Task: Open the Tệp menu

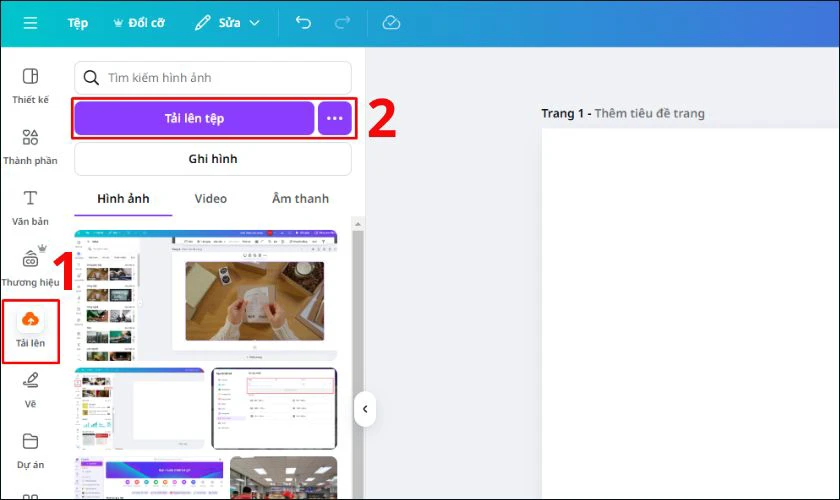Action: [78, 23]
